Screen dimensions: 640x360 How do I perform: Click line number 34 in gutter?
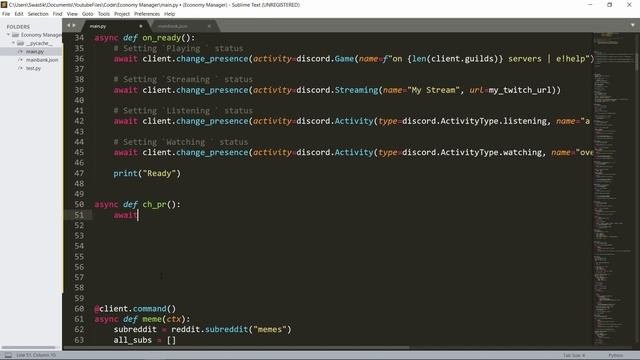[x=79, y=38]
